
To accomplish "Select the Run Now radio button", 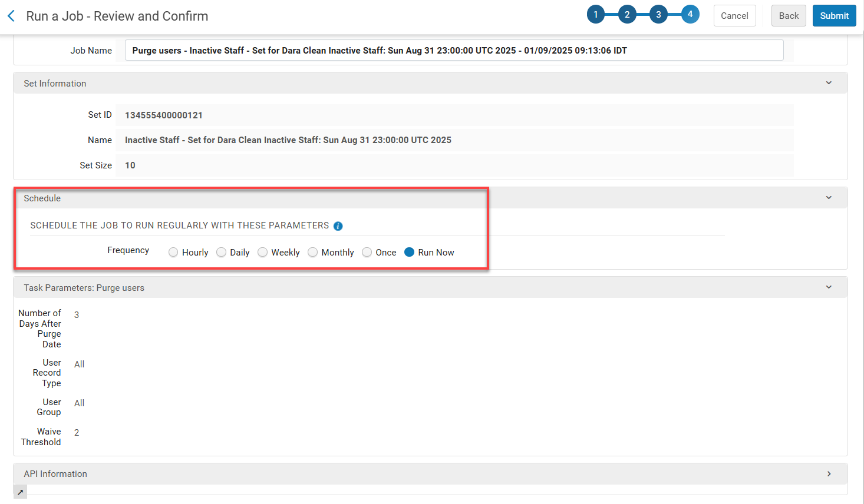I will (x=410, y=253).
